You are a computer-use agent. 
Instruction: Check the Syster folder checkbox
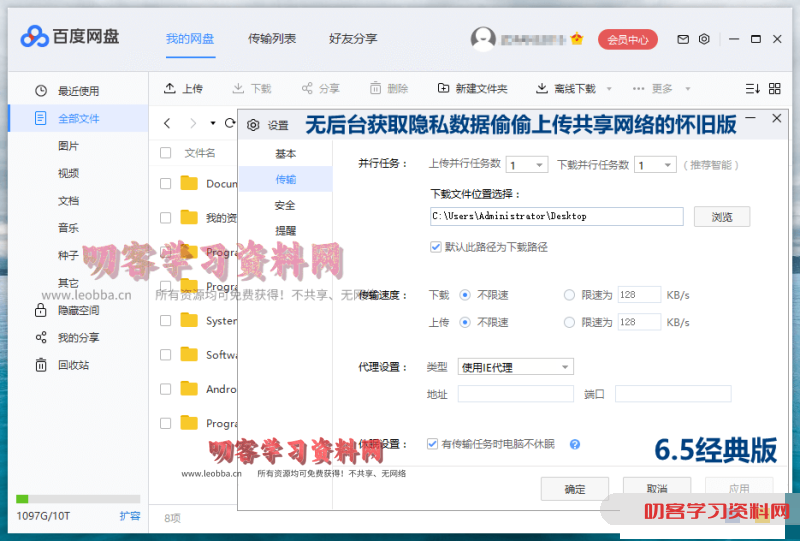(165, 321)
